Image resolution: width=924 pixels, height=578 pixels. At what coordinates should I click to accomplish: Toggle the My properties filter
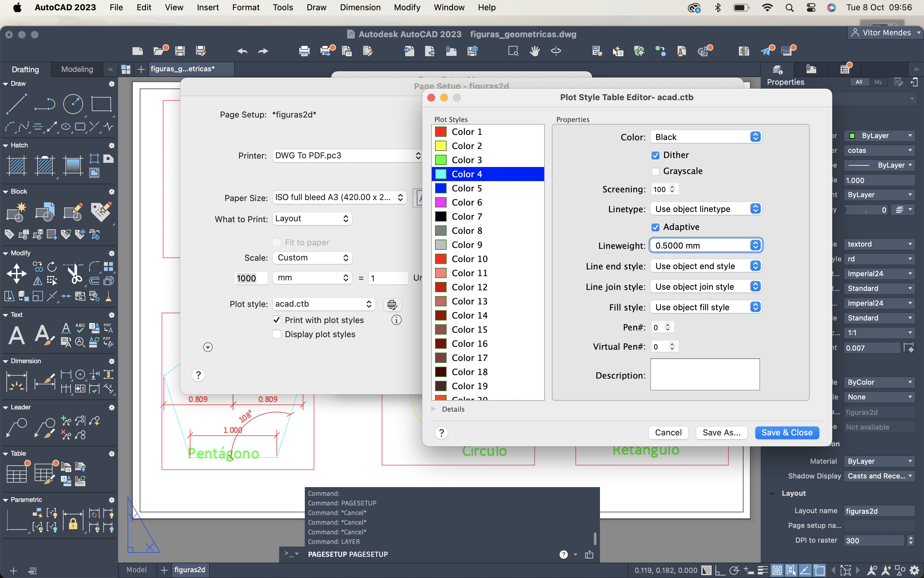pyautogui.click(x=878, y=82)
